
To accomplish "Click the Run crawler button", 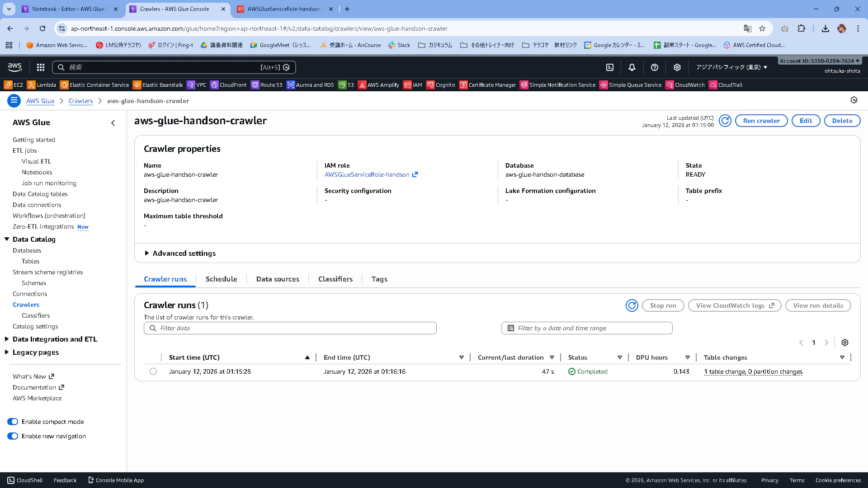I will [x=761, y=121].
